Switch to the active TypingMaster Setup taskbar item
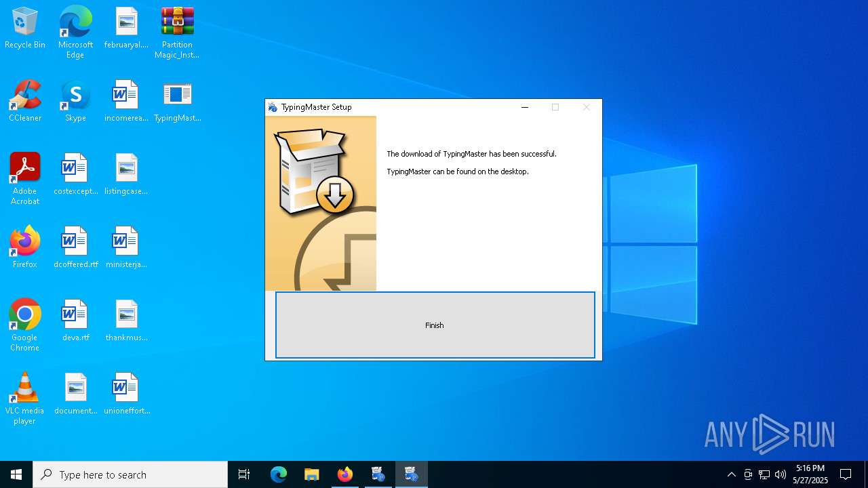This screenshot has height=488, width=868. tap(411, 474)
